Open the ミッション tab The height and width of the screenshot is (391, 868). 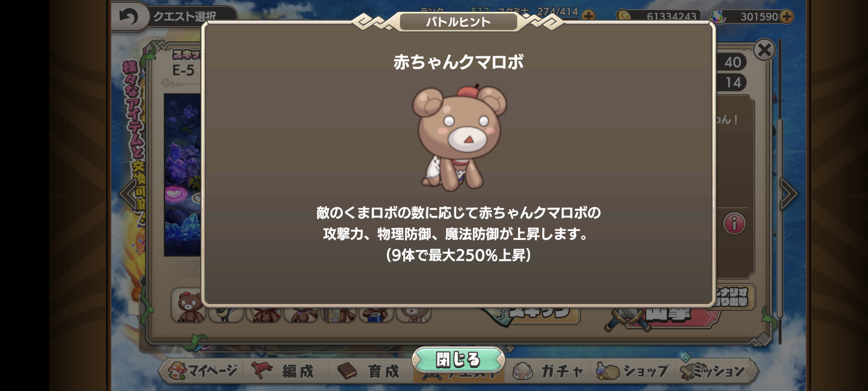tap(715, 371)
